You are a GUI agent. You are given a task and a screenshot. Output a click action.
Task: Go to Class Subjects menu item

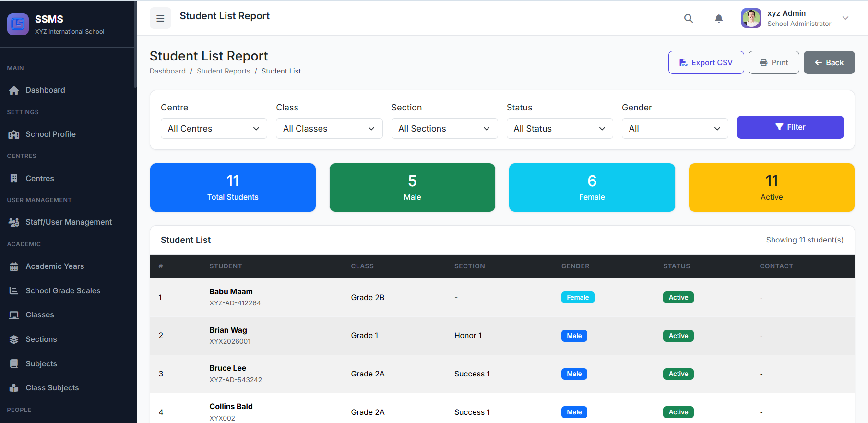tap(52, 388)
